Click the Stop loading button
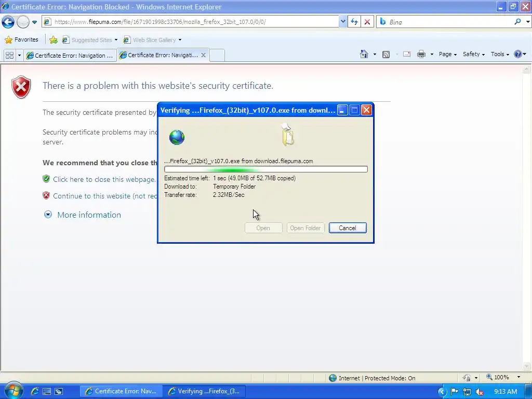 pyautogui.click(x=367, y=22)
